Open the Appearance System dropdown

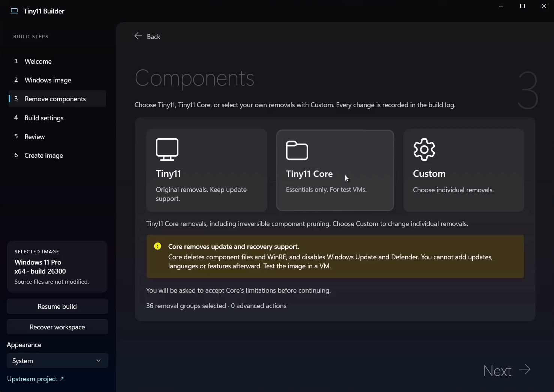tap(57, 361)
